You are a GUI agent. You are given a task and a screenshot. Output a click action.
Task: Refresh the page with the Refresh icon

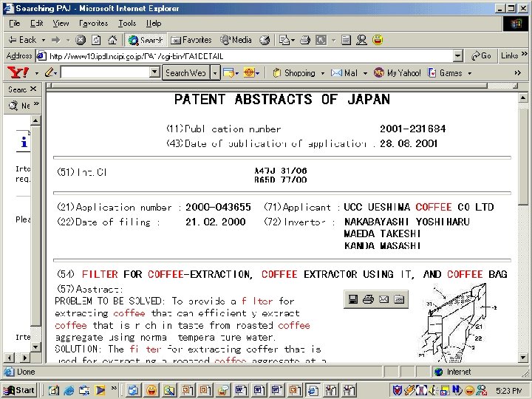(x=96, y=40)
